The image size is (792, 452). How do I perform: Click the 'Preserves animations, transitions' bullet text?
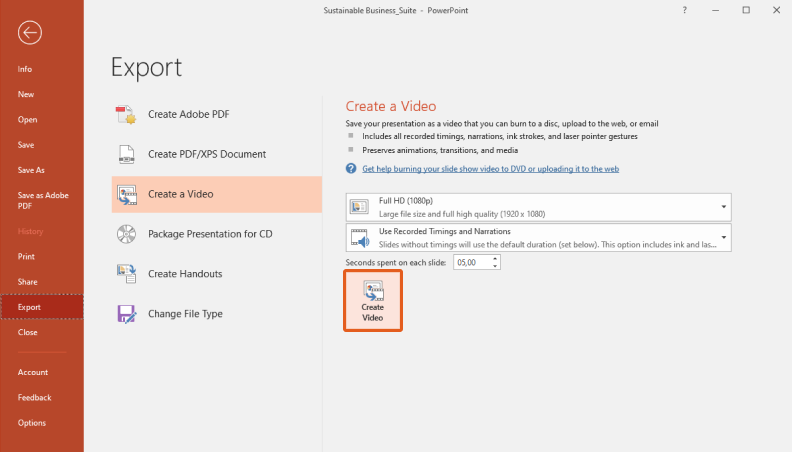click(440, 150)
